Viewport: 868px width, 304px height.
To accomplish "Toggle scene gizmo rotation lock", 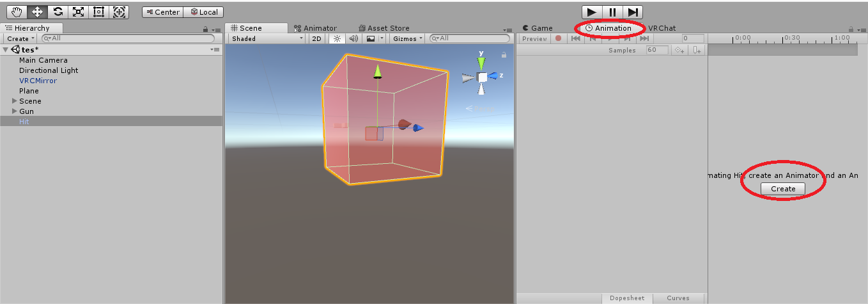I will coord(504,55).
